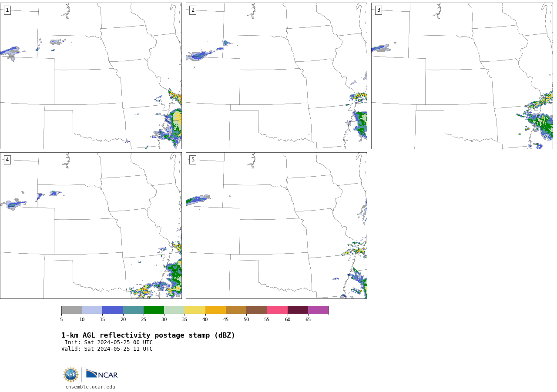Image resolution: width=557 pixels, height=392 pixels.
Task: Click the member label '3' box
Action: (378, 10)
